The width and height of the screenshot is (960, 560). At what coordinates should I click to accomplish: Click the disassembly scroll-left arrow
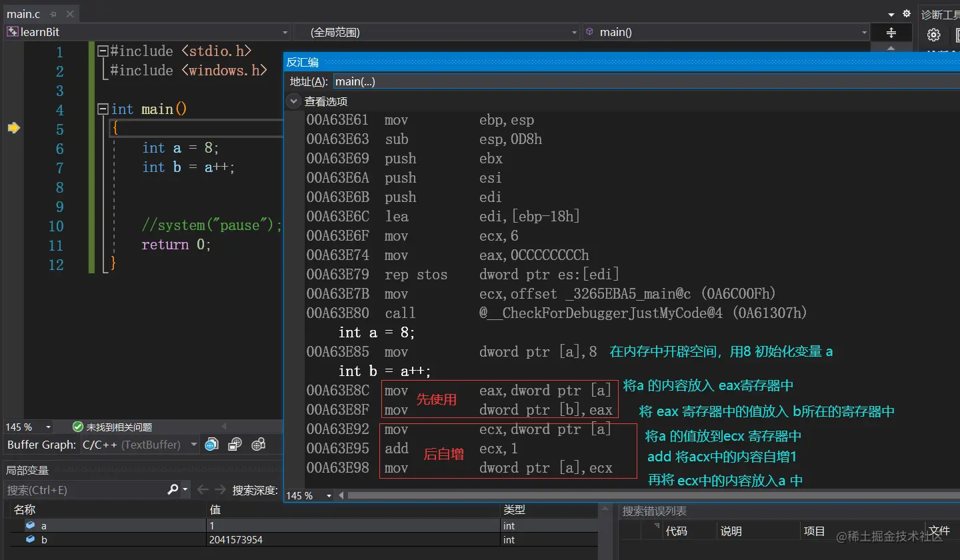[341, 495]
